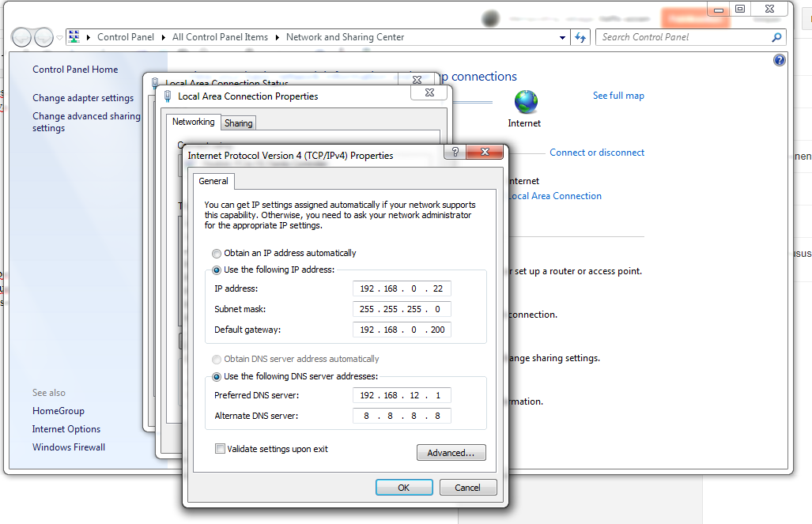812x524 pixels.
Task: Click the See also heading
Action: point(49,393)
